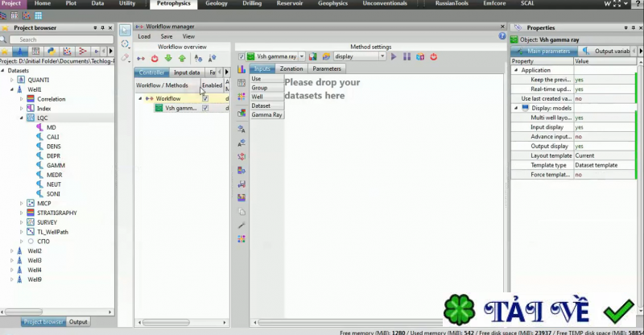Click the wrench icon in method side strip
Screen dimensions: 644x335
point(242,225)
